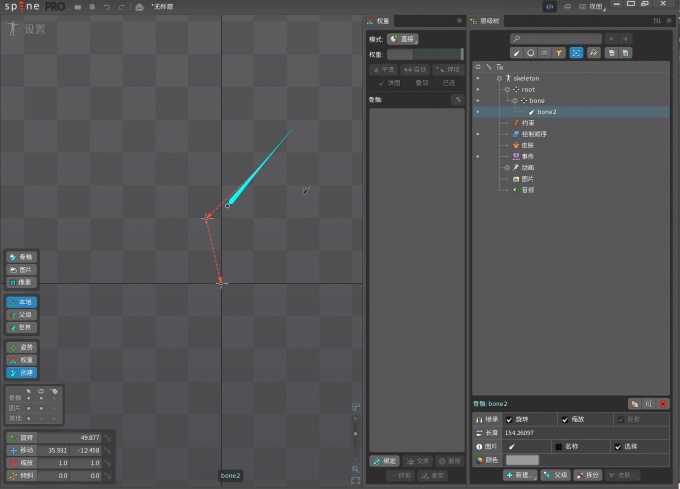Expand the 动画 tree node
This screenshot has height=489, width=680.
507,168
